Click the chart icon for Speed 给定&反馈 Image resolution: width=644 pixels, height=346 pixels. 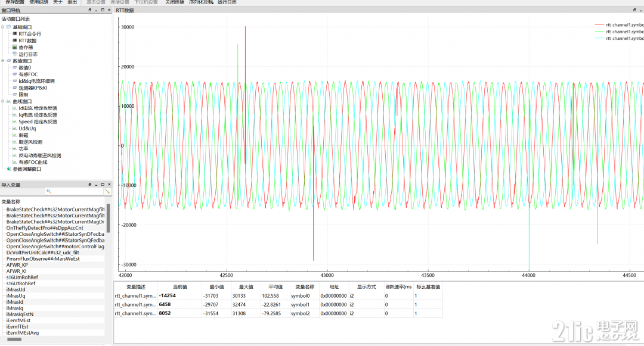[15, 121]
